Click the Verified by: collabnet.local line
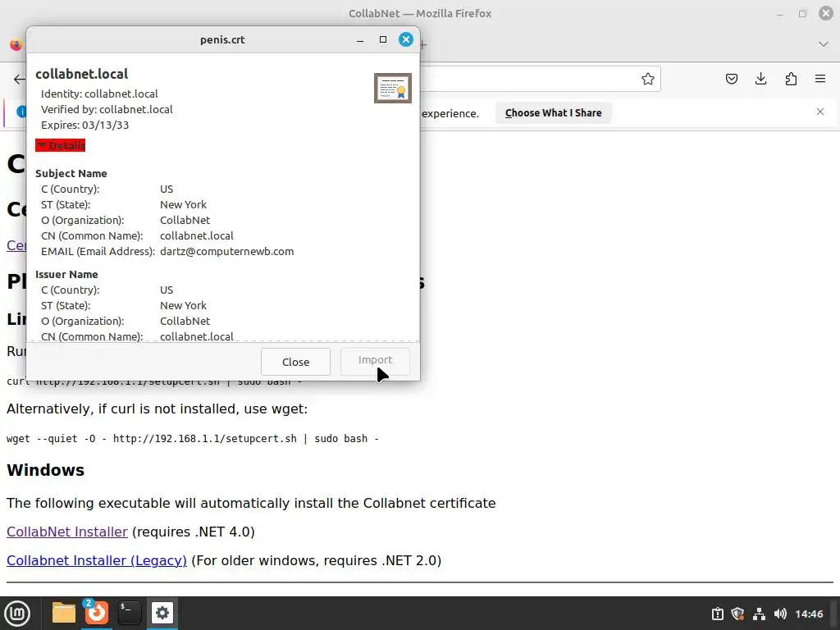This screenshot has width=840, height=630. (x=107, y=109)
